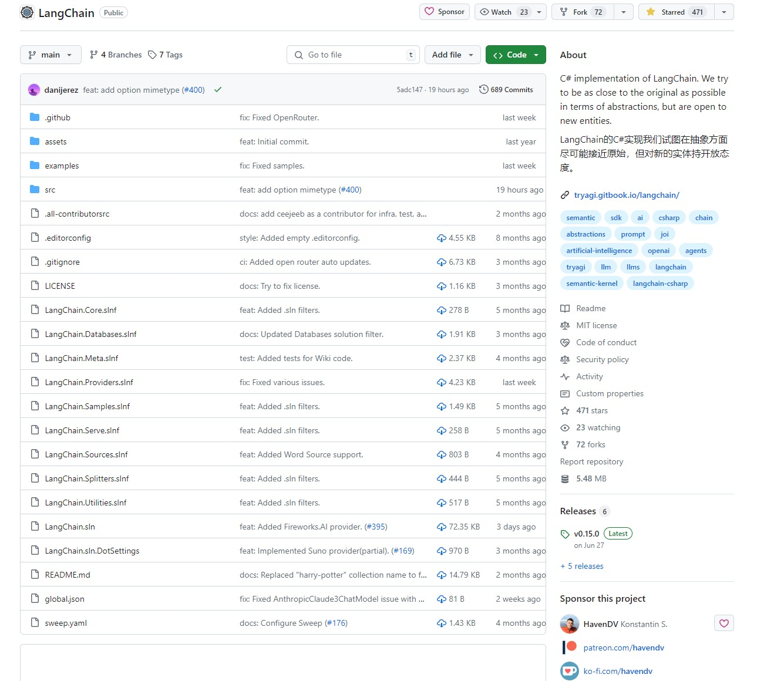The image size is (784, 681).
Task: Toggle the Starred star button
Action: (x=676, y=12)
